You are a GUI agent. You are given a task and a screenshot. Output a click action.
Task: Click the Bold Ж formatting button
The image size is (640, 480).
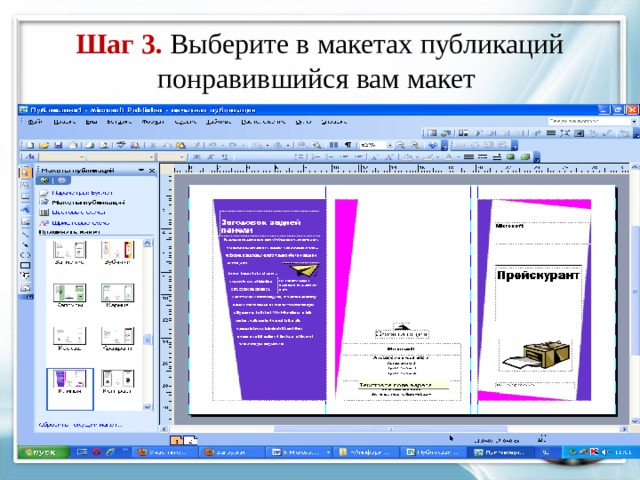pyautogui.click(x=197, y=157)
